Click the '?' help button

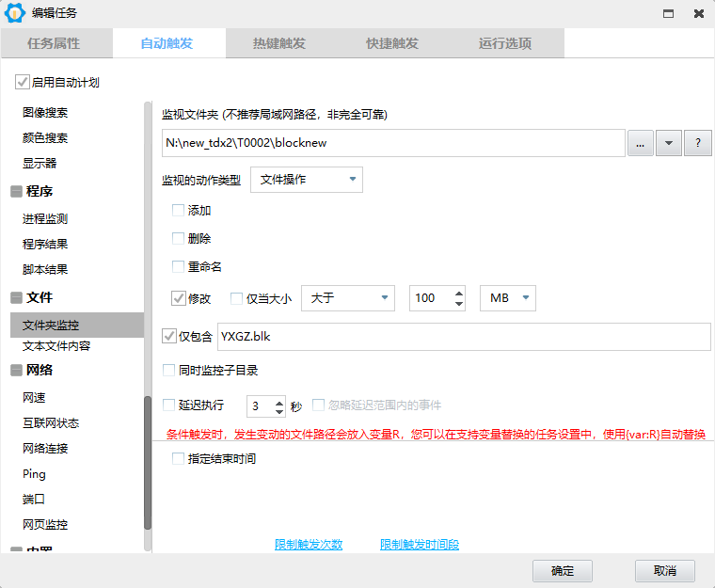pyautogui.click(x=697, y=143)
